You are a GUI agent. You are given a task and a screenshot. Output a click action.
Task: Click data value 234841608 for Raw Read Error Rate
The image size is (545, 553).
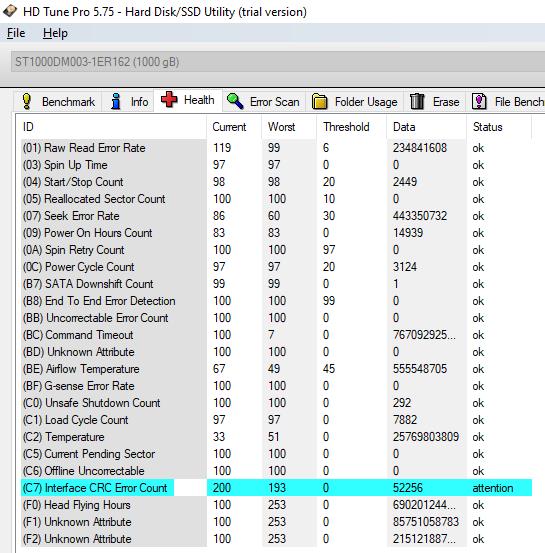pos(420,148)
